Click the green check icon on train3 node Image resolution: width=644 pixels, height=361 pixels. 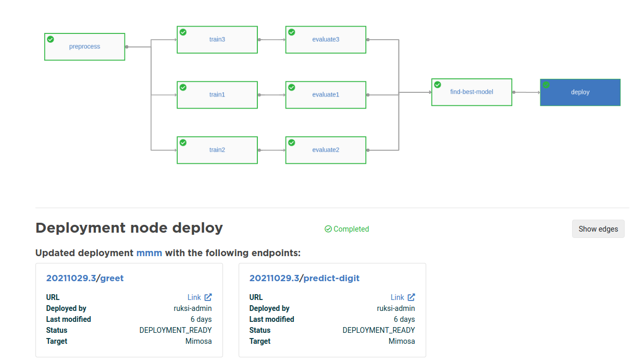point(183,32)
